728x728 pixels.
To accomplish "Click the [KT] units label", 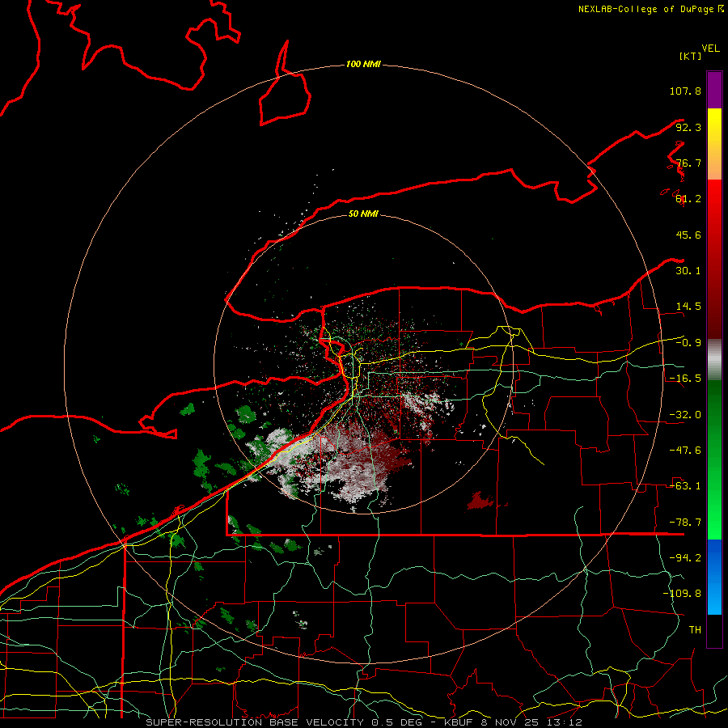I will click(691, 56).
